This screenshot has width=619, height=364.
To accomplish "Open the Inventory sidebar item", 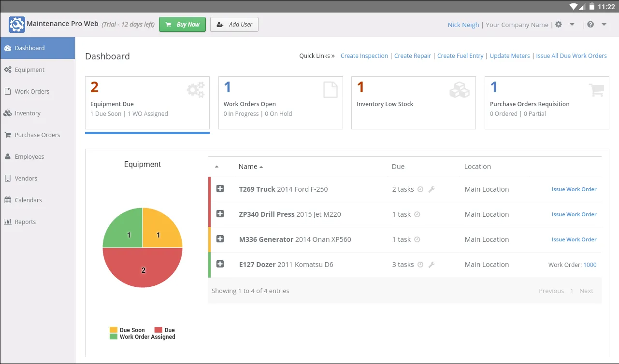I will tap(28, 113).
